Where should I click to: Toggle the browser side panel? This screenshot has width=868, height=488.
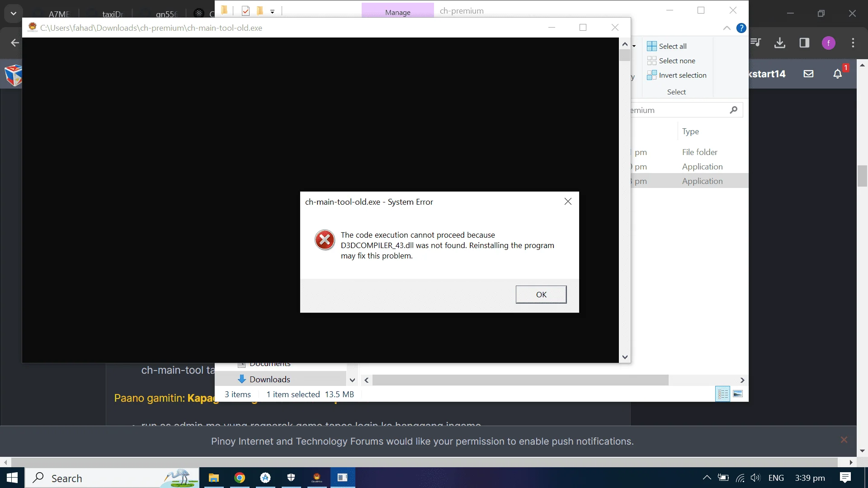[804, 43]
